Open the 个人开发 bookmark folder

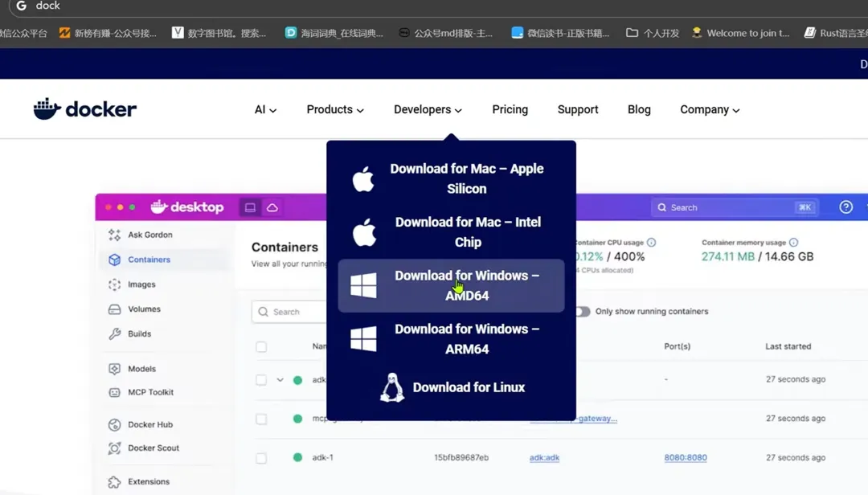coord(652,33)
